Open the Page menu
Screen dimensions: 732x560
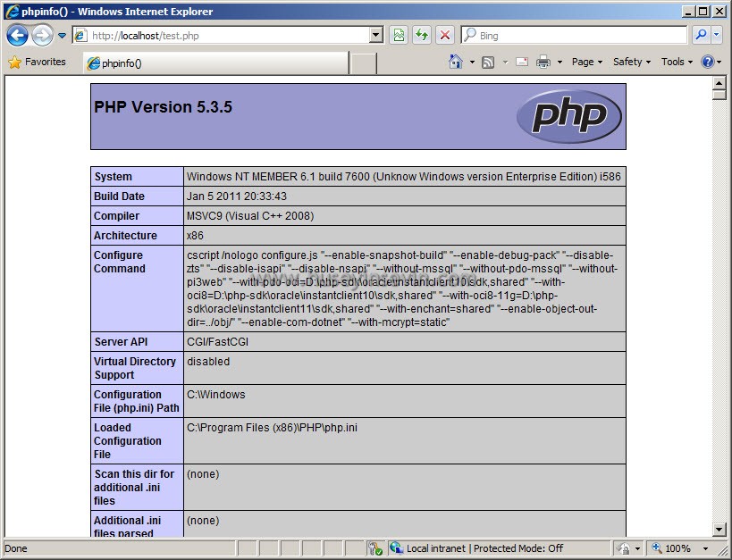coord(587,62)
